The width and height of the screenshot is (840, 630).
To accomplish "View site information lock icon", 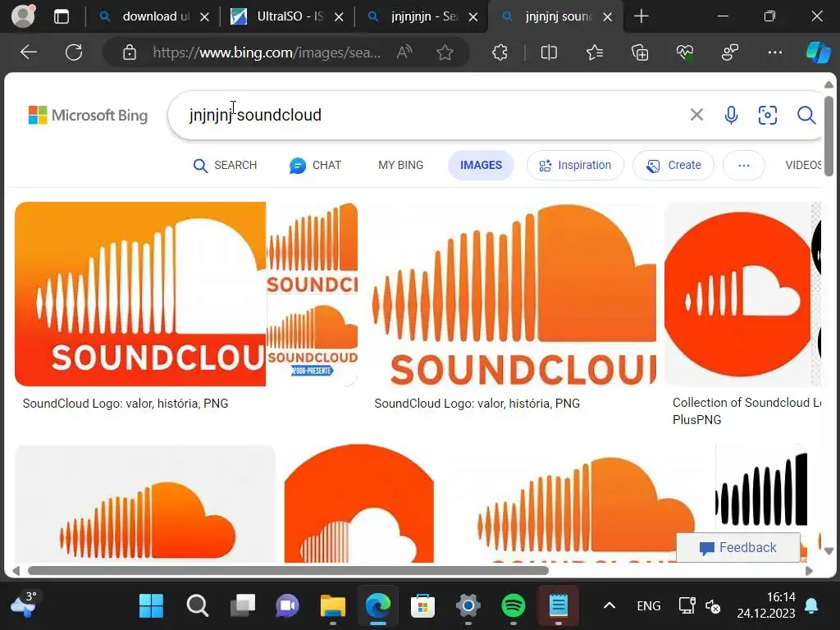I will coord(129,52).
